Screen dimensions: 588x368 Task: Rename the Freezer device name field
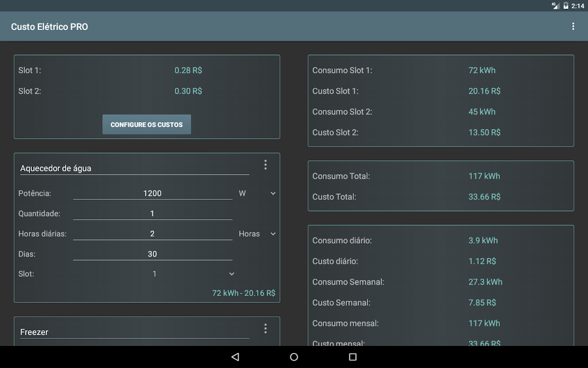134,332
